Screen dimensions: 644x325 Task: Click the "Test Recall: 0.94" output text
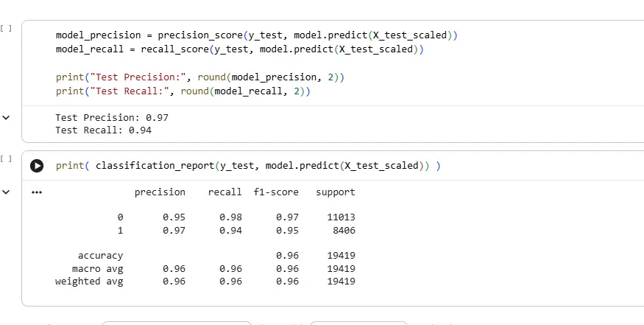pos(103,130)
